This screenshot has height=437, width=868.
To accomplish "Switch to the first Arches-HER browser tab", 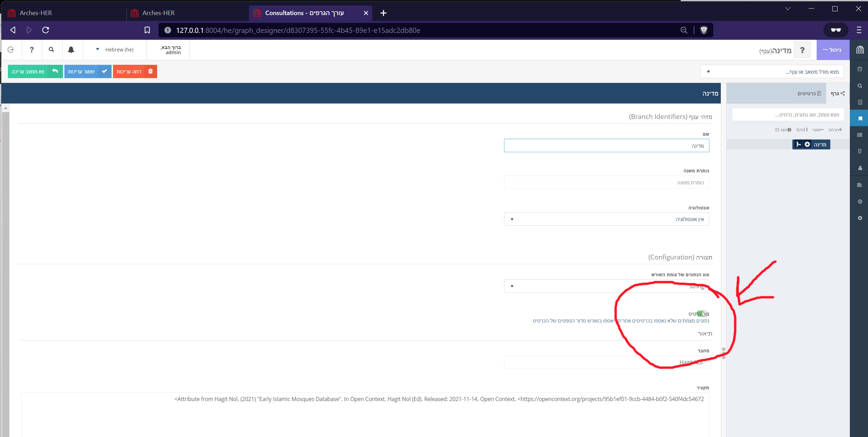I will 36,13.
